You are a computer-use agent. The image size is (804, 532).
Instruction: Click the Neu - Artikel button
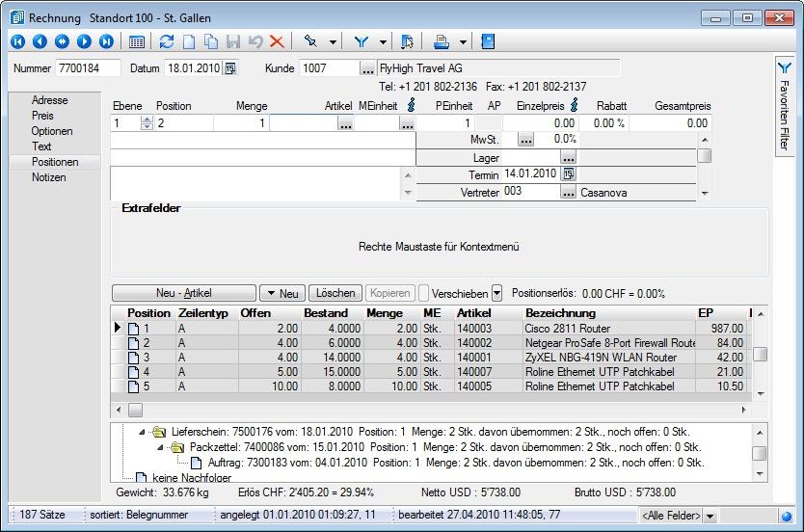183,293
